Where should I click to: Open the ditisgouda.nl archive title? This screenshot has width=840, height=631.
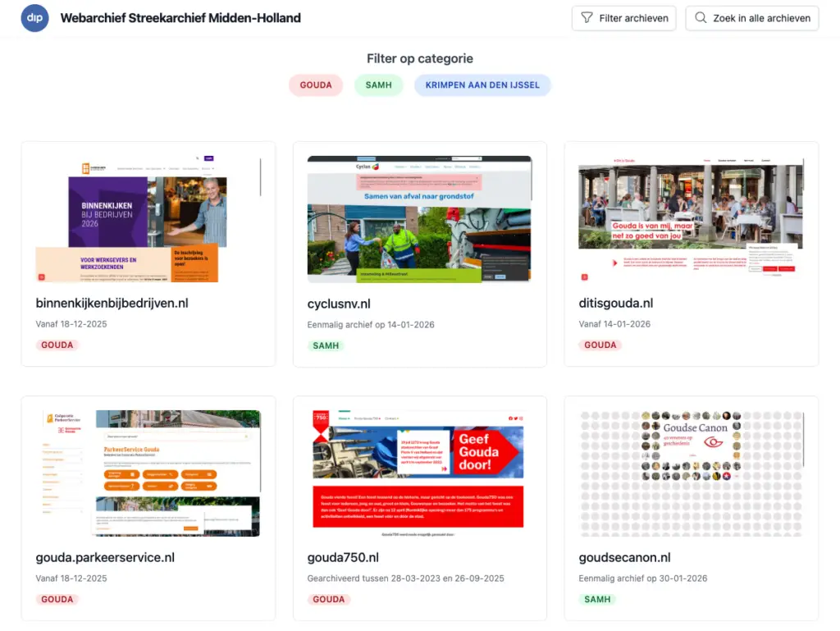(x=615, y=303)
